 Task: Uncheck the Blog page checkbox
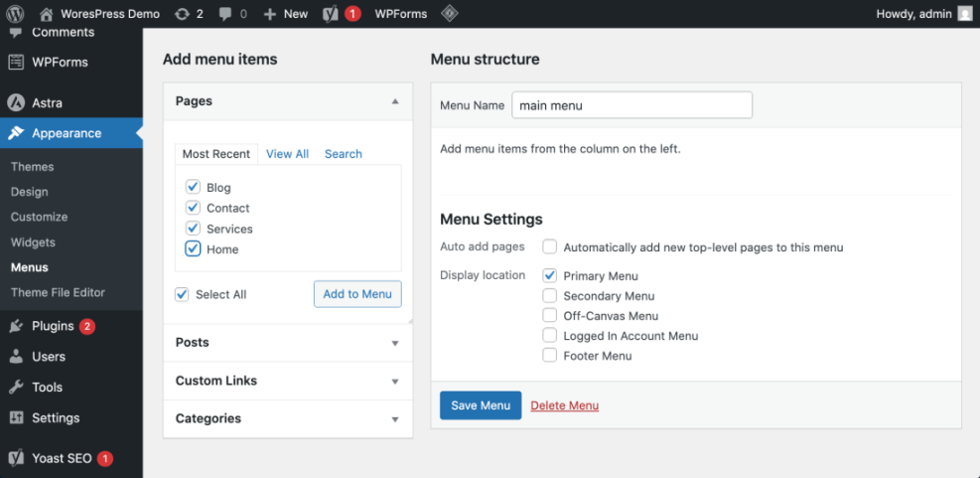coord(193,187)
